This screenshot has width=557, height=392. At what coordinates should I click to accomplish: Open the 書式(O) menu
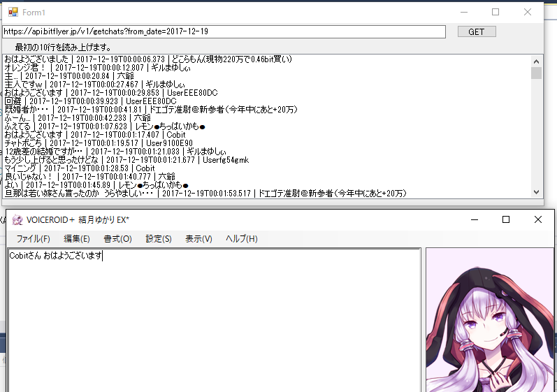pyautogui.click(x=117, y=239)
